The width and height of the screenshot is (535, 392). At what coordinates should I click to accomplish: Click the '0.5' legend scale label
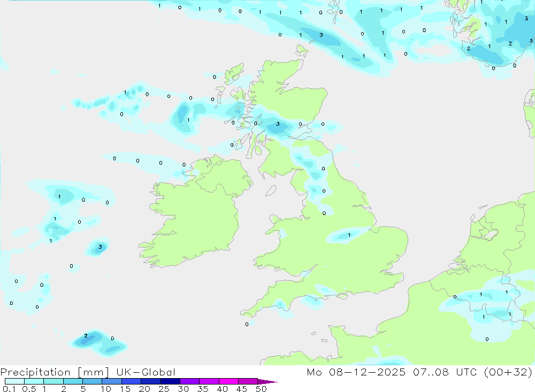point(29,389)
